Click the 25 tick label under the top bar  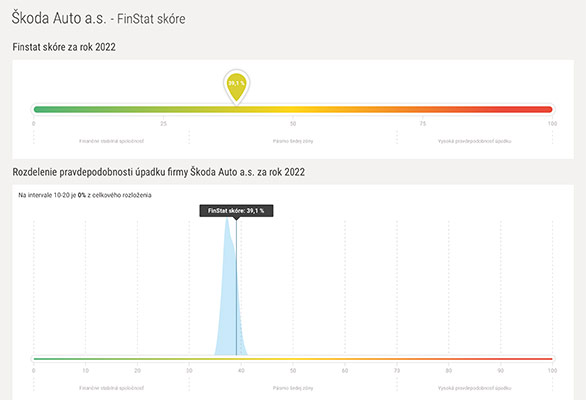click(x=163, y=124)
